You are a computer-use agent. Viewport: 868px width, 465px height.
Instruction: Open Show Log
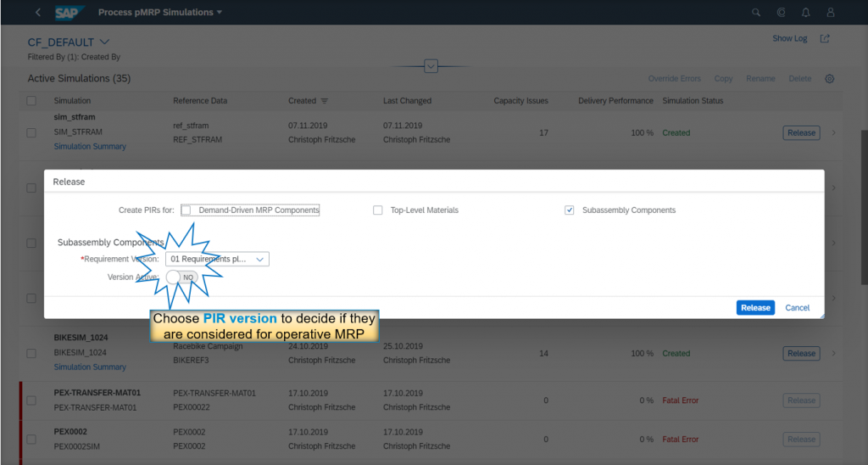789,38
